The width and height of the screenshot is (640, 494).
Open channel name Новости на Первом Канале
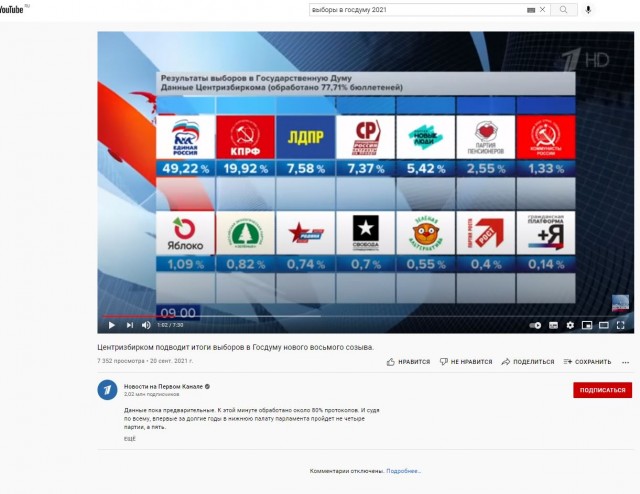[x=163, y=386]
